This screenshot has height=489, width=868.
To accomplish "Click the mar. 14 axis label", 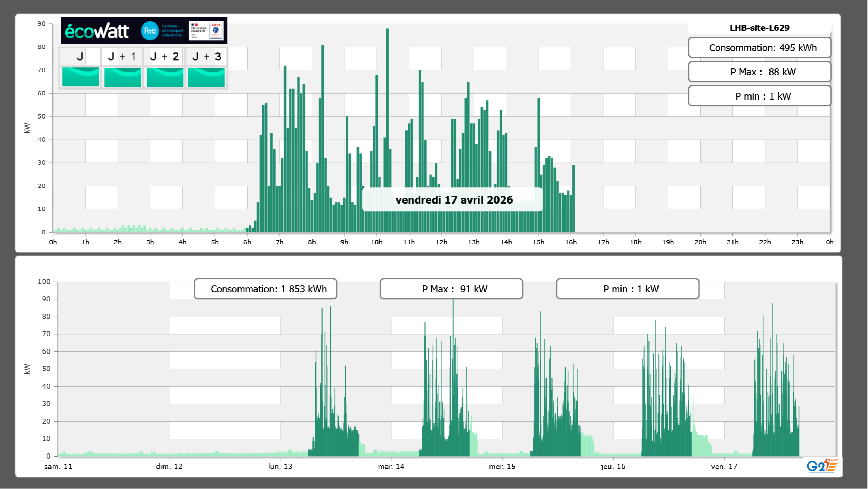I will click(391, 466).
